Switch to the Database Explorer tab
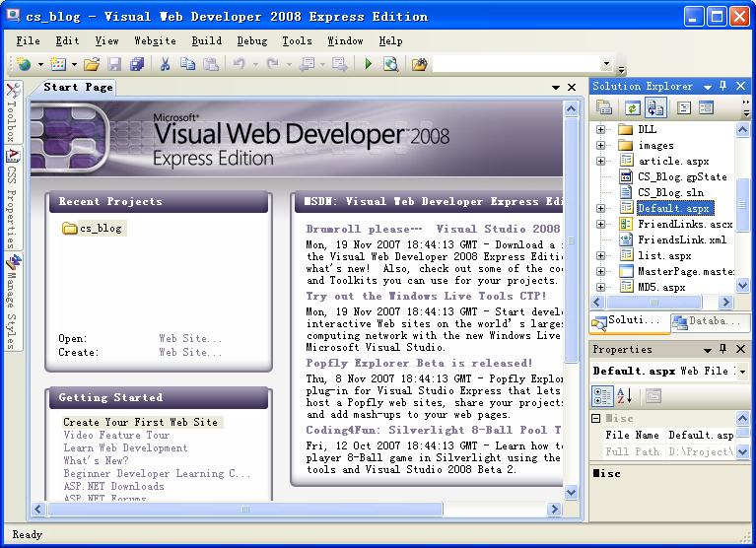Screen dimensions: 756x548 [709, 321]
